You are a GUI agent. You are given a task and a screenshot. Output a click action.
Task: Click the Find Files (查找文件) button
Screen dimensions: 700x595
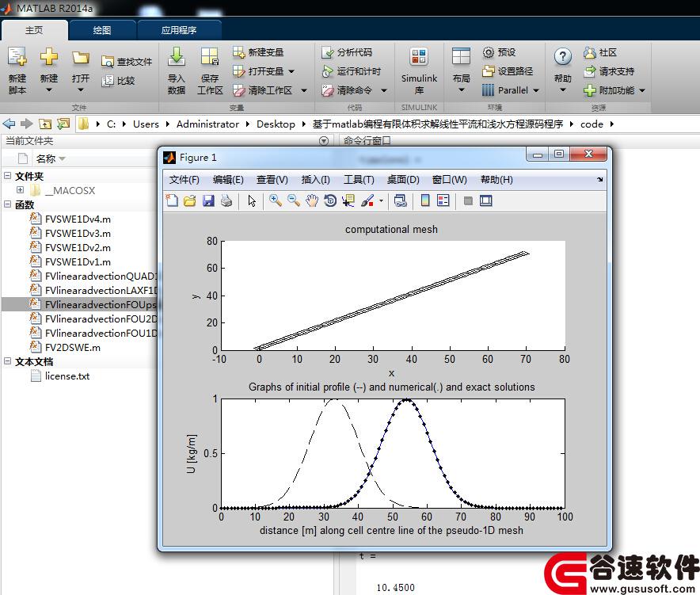pos(127,62)
